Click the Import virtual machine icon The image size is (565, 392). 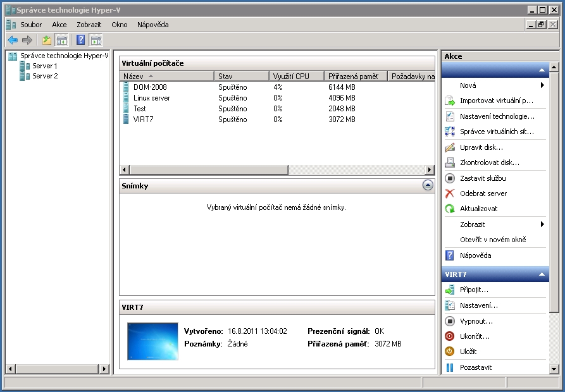point(450,101)
